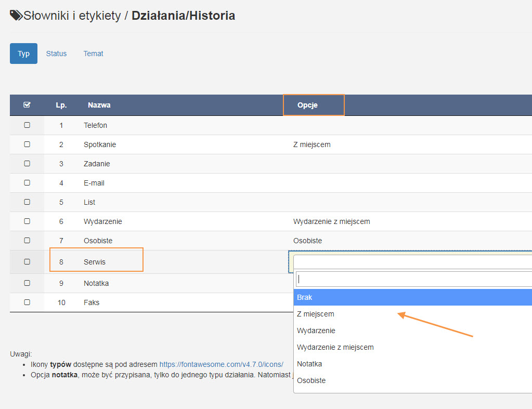Switch to the Temat tab
Viewport: 532px width, 409px height.
point(93,54)
